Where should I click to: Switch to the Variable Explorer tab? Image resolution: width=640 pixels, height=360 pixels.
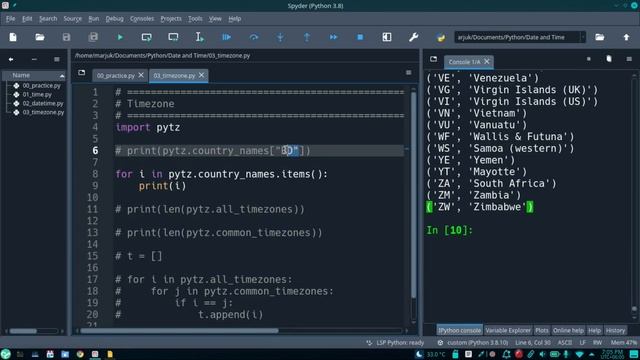pyautogui.click(x=508, y=330)
